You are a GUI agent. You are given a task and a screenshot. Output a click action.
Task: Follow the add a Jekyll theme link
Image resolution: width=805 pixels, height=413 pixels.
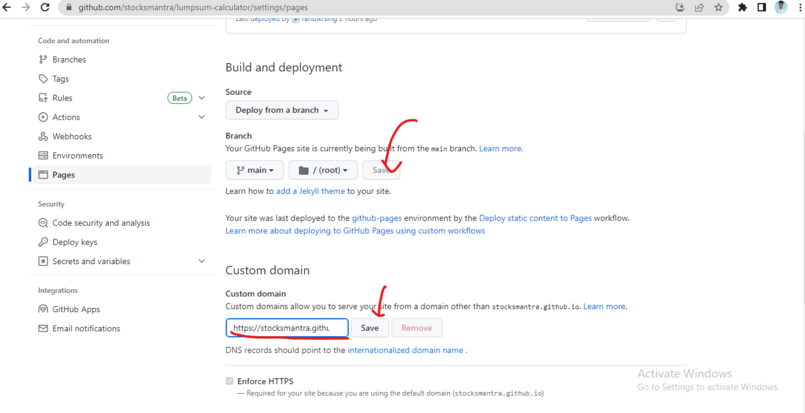point(311,191)
